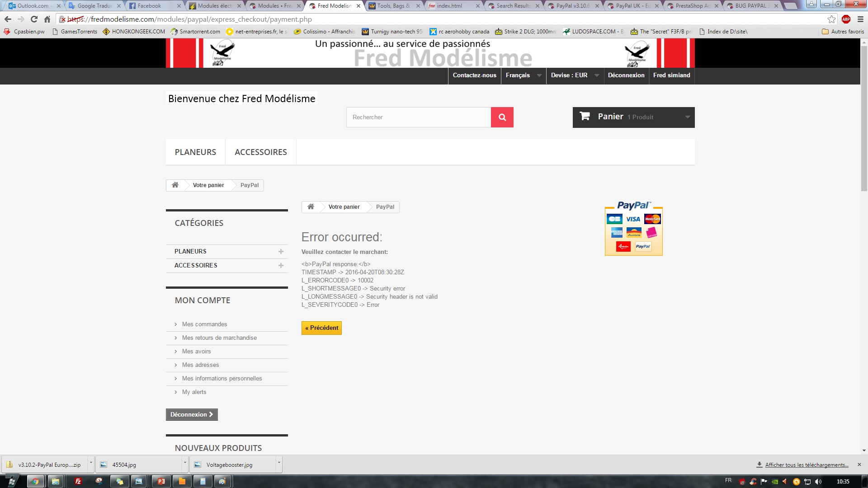Open the Français language dropdown
The image size is (868, 488).
pos(523,75)
